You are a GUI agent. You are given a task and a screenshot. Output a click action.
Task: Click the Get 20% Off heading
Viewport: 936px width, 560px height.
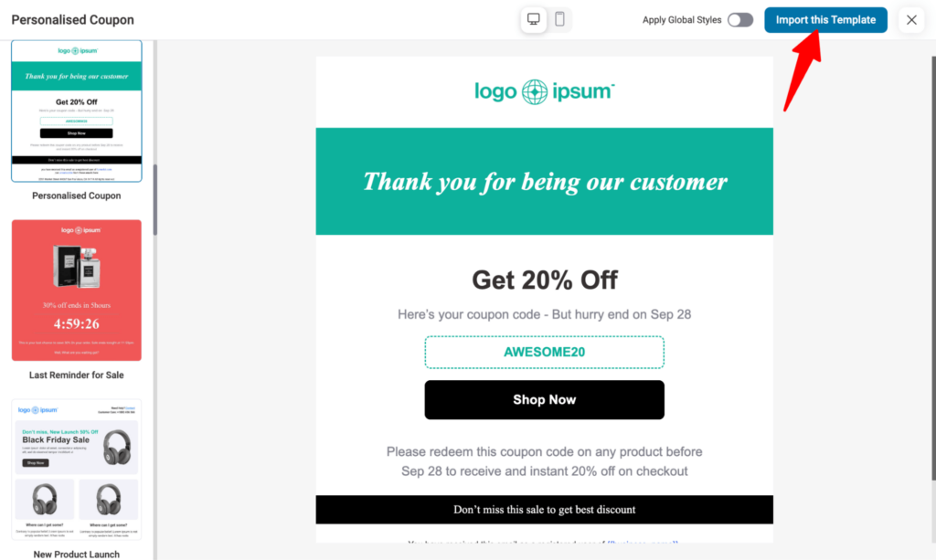544,280
